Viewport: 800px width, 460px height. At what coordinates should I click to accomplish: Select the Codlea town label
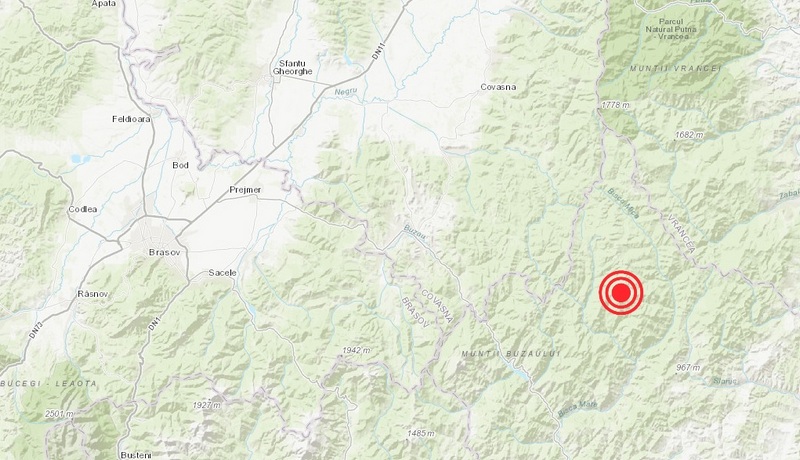tap(83, 209)
